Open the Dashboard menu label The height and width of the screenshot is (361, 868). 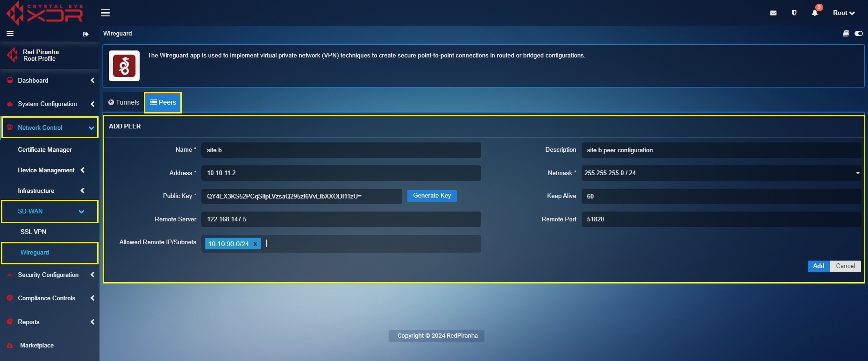(33, 80)
